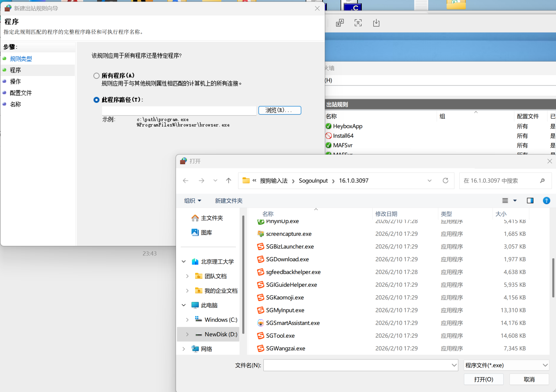The width and height of the screenshot is (556, 392).
Task: Click 新建文件夹 button
Action: (229, 201)
